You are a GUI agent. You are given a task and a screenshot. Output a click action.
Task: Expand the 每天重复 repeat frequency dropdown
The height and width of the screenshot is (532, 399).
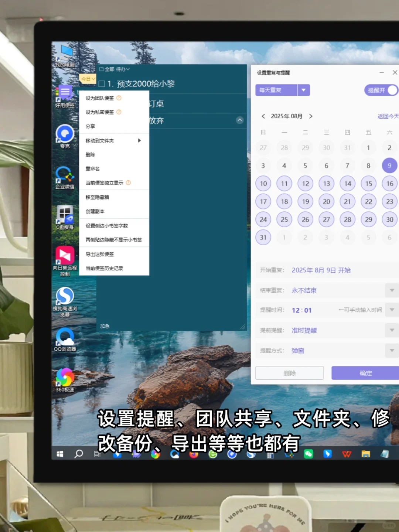tap(303, 90)
